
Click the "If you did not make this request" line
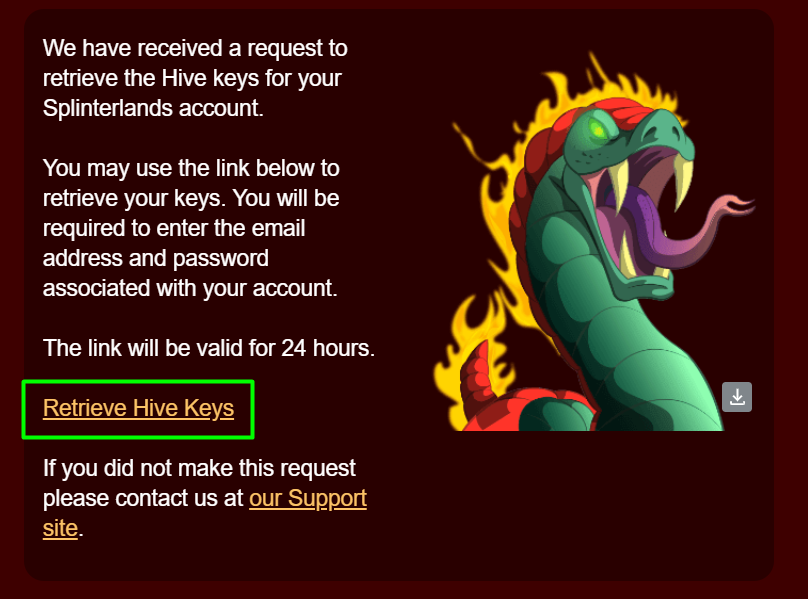click(x=199, y=469)
